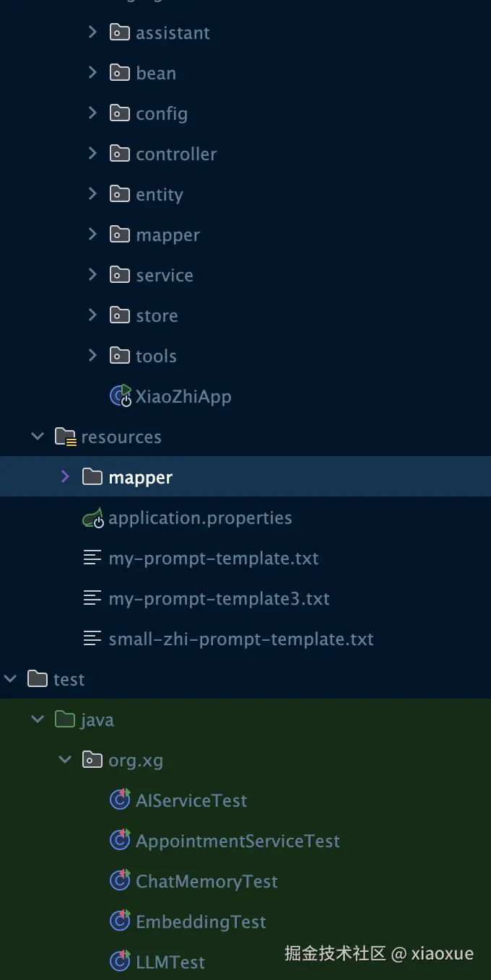Expand the controller package chevron

click(x=92, y=154)
